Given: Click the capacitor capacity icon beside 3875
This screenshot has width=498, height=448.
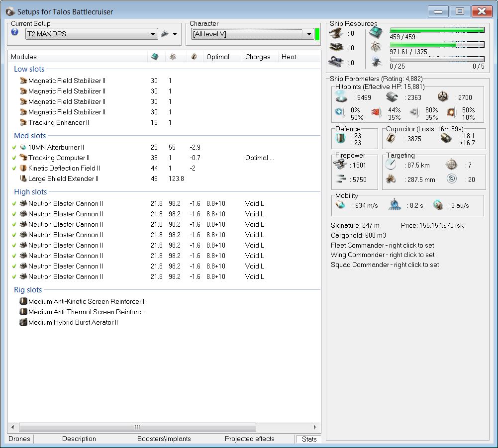Looking at the screenshot, I should [x=391, y=138].
